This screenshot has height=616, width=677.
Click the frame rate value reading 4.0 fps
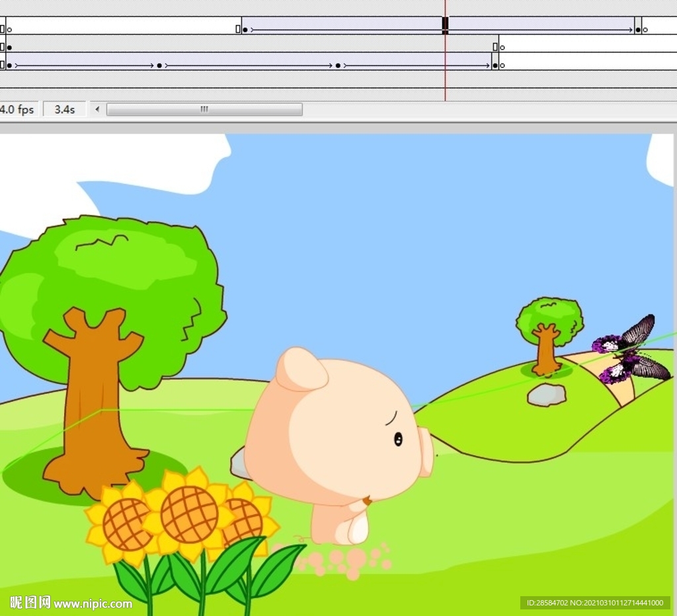18,109
